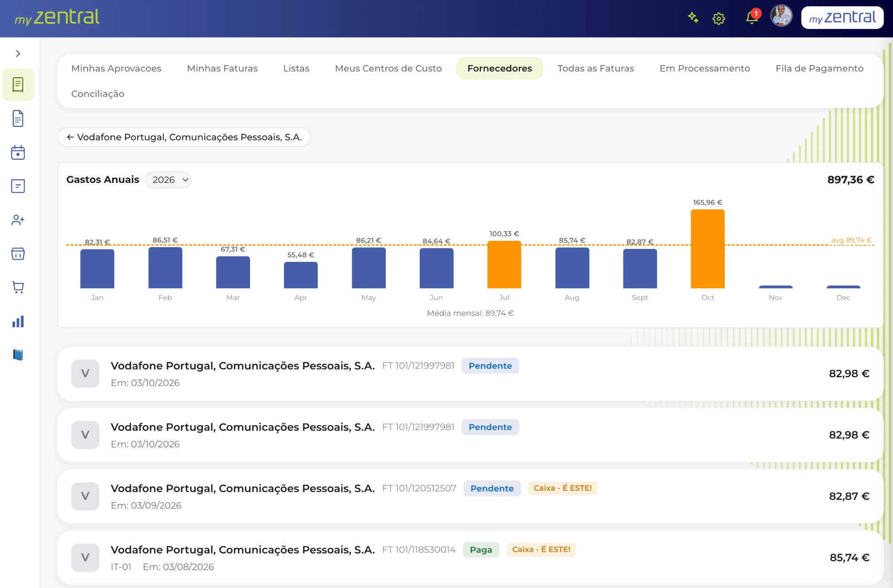Open Fila de Pagamento tab
The image size is (893, 588).
pos(819,68)
